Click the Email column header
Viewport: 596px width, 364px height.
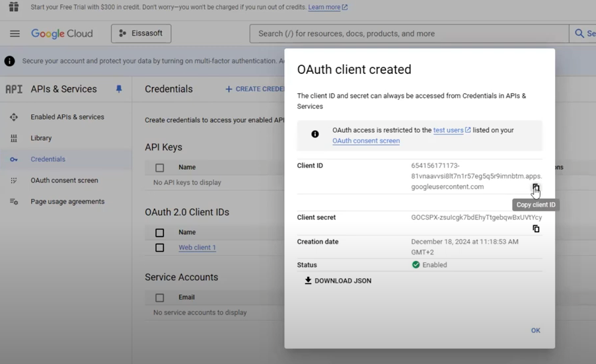[x=186, y=297]
